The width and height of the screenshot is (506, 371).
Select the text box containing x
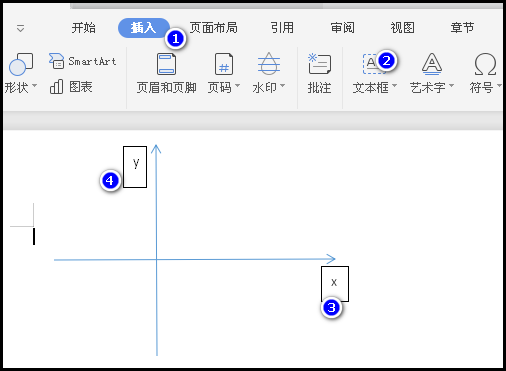click(x=335, y=284)
